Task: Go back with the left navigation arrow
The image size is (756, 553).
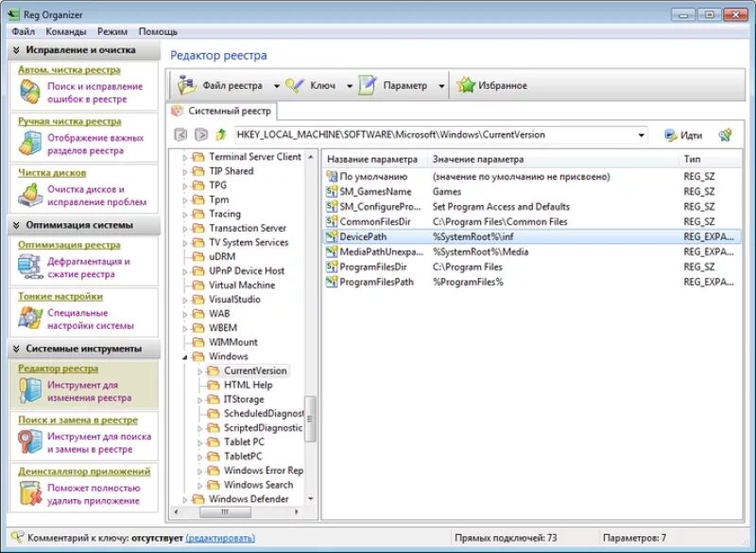Action: click(x=180, y=134)
